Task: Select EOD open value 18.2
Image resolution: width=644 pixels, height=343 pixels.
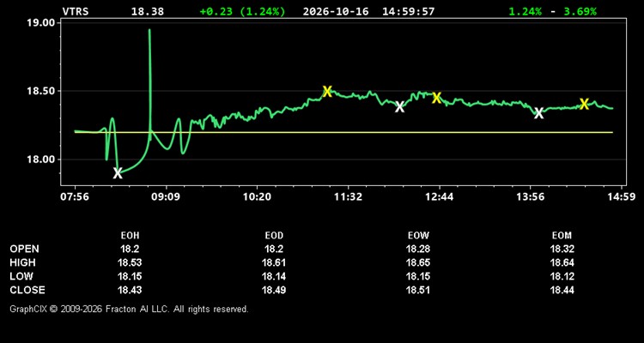Action: (274, 249)
